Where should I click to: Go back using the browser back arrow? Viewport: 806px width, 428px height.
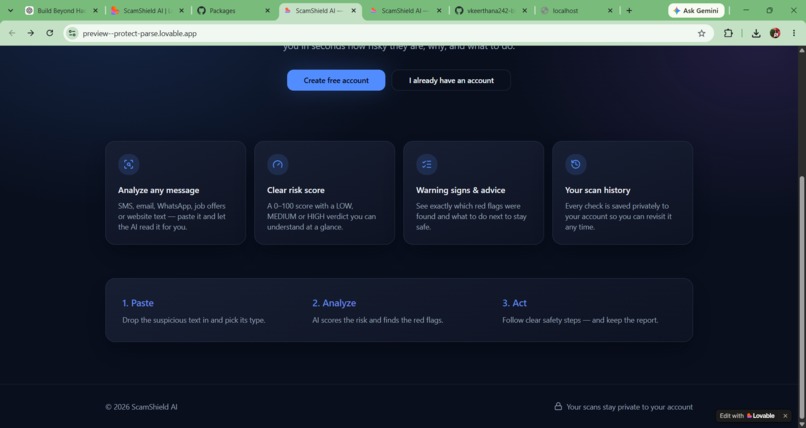tap(12, 33)
